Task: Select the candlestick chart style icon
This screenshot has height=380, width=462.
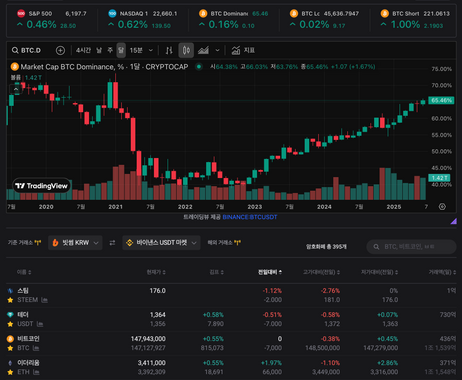Action: click(186, 50)
